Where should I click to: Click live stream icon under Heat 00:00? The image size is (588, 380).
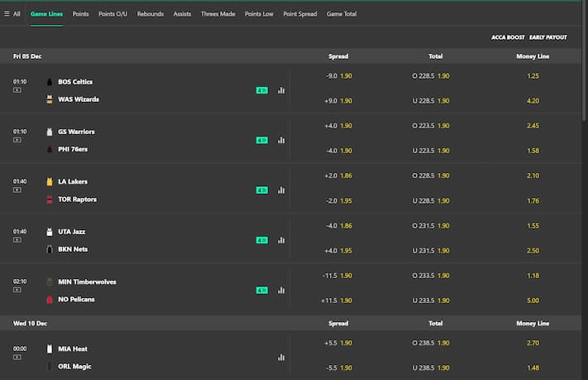point(17,357)
